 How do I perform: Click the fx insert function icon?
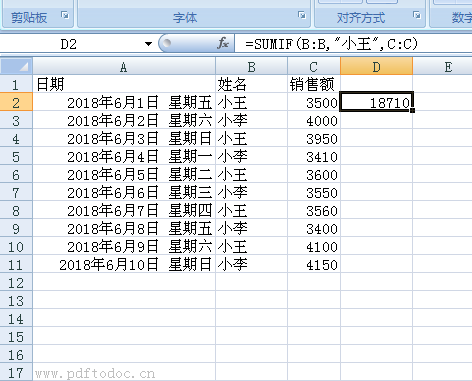coord(223,43)
